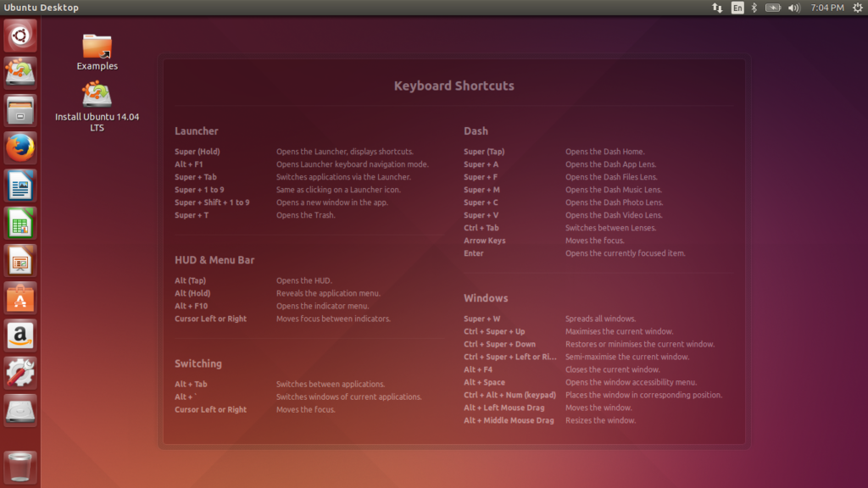The height and width of the screenshot is (488, 868).
Task: Click the Ctrl + Super + Up shortcut
Action: tap(494, 331)
